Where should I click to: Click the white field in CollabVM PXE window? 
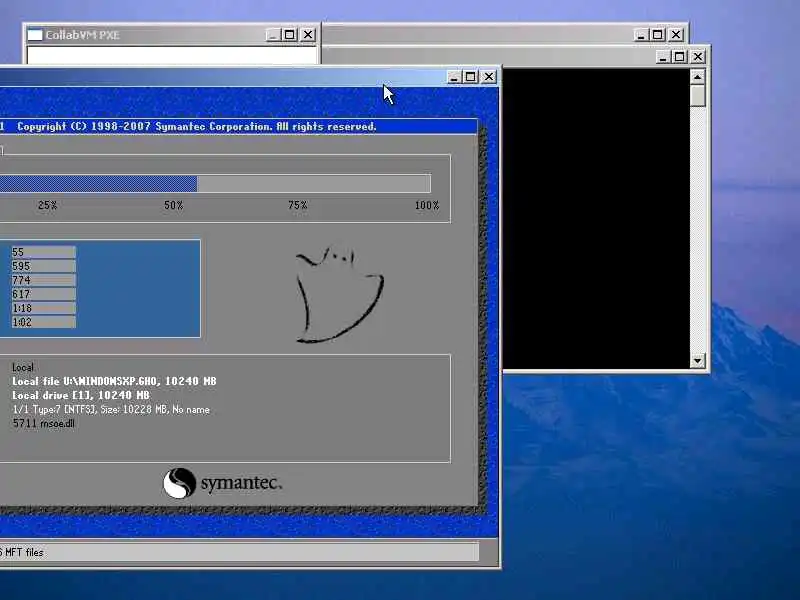(x=172, y=55)
